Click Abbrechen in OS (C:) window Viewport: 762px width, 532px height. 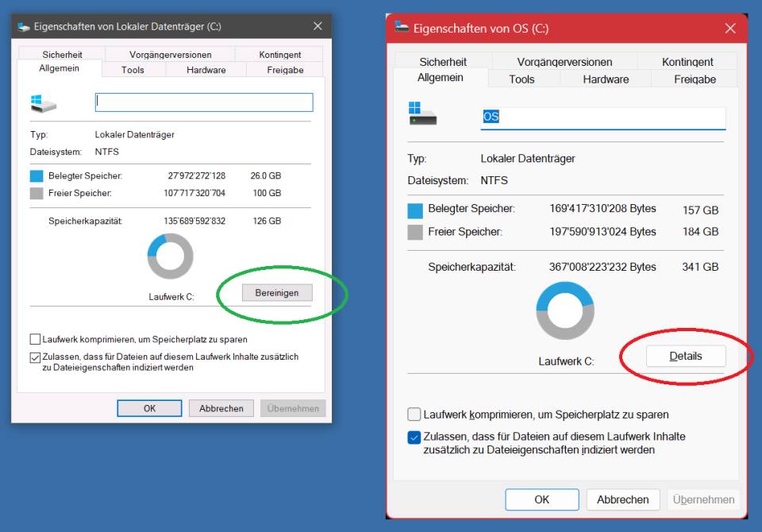point(622,499)
